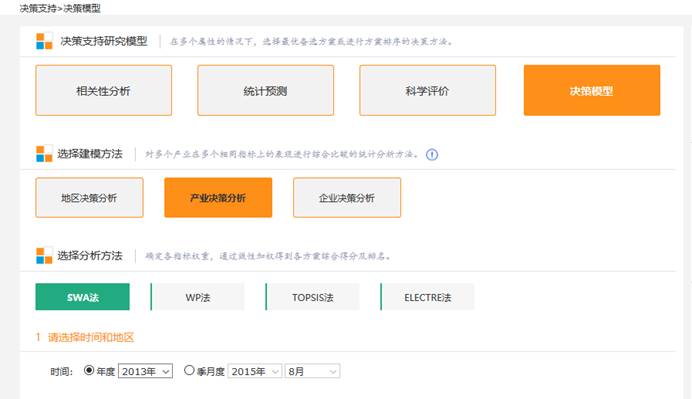This screenshot has width=692, height=399.
Task: Open the 相关性分析 model tab
Action: (104, 90)
